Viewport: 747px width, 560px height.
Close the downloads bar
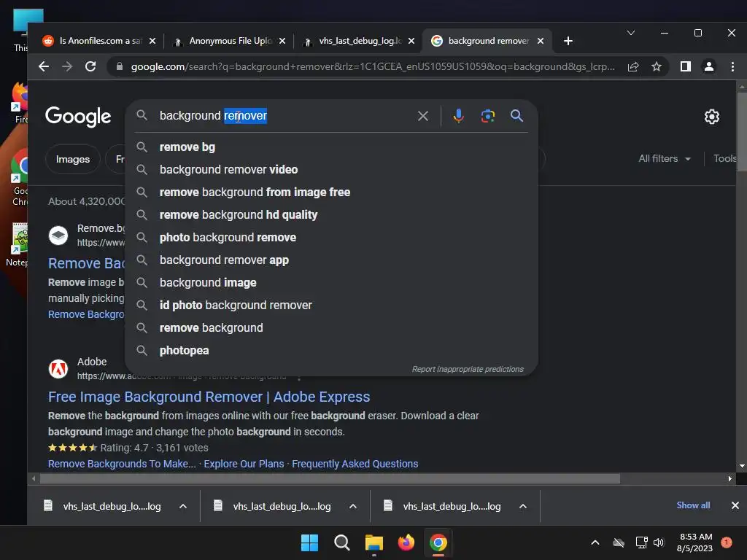pos(735,505)
